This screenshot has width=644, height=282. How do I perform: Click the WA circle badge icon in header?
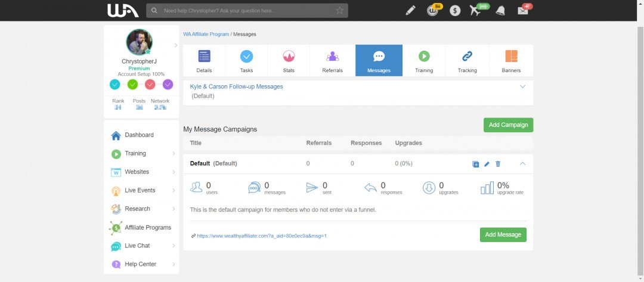(x=432, y=11)
